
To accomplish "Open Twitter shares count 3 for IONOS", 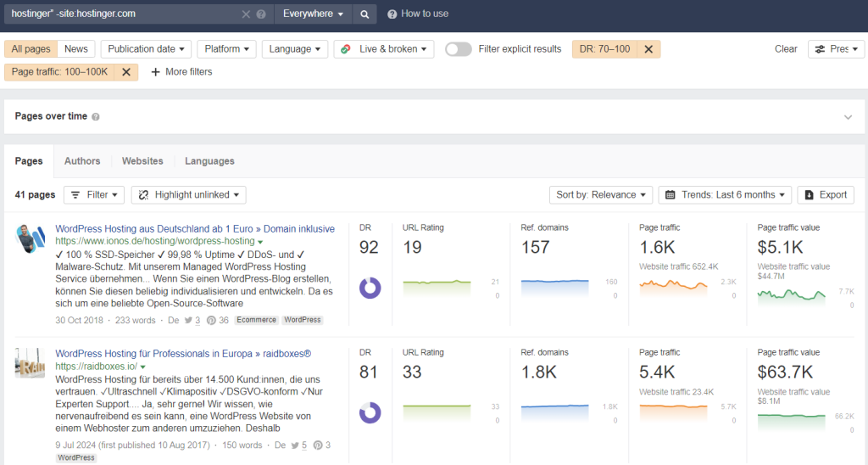I will 192,321.
